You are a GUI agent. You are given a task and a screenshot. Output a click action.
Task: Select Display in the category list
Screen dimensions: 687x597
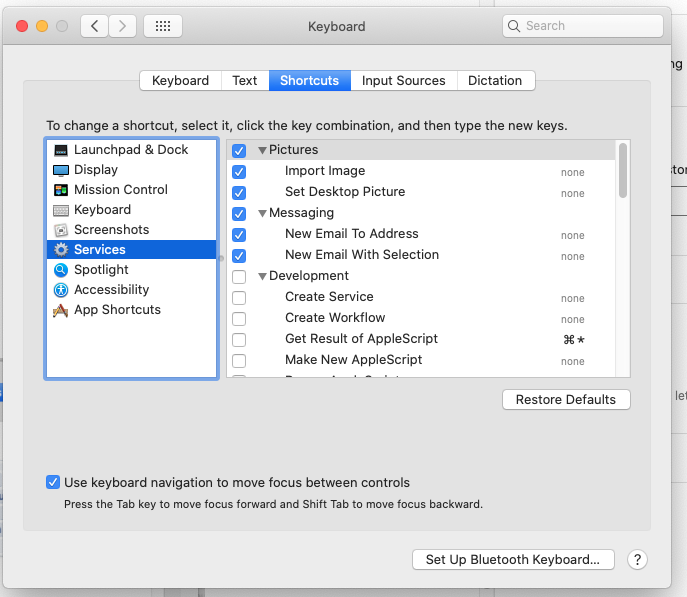[131, 170]
